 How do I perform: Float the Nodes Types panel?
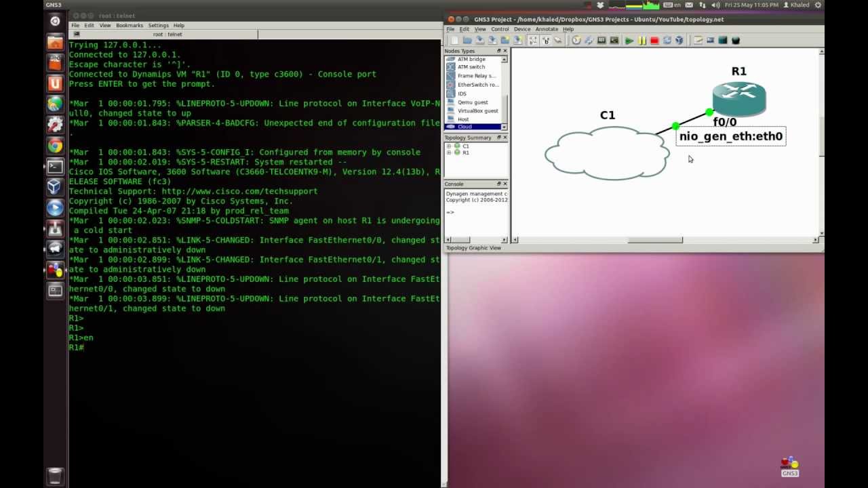tap(498, 51)
